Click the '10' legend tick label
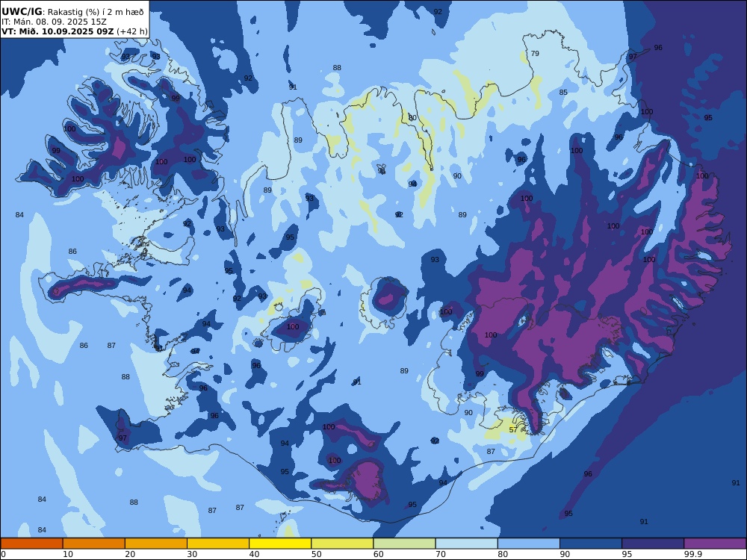The height and width of the screenshot is (560, 747). pos(68,554)
